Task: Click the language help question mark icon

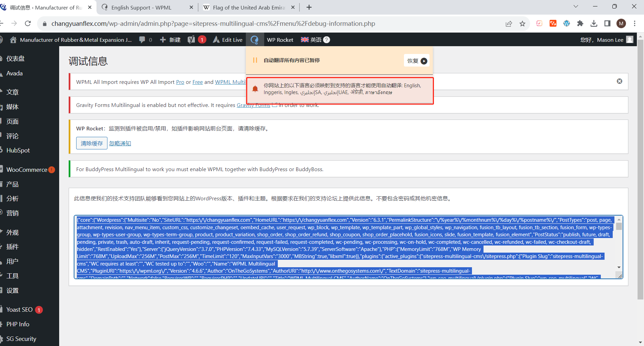Action: [x=326, y=40]
